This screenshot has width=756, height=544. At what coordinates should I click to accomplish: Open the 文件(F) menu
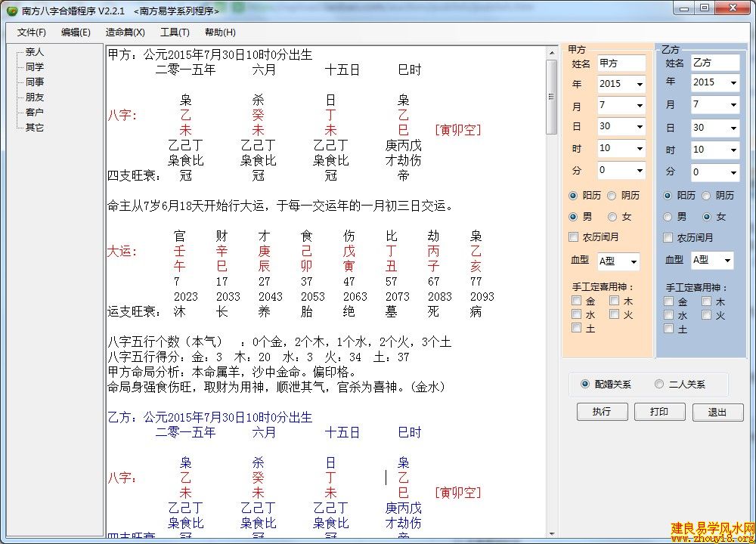31,32
